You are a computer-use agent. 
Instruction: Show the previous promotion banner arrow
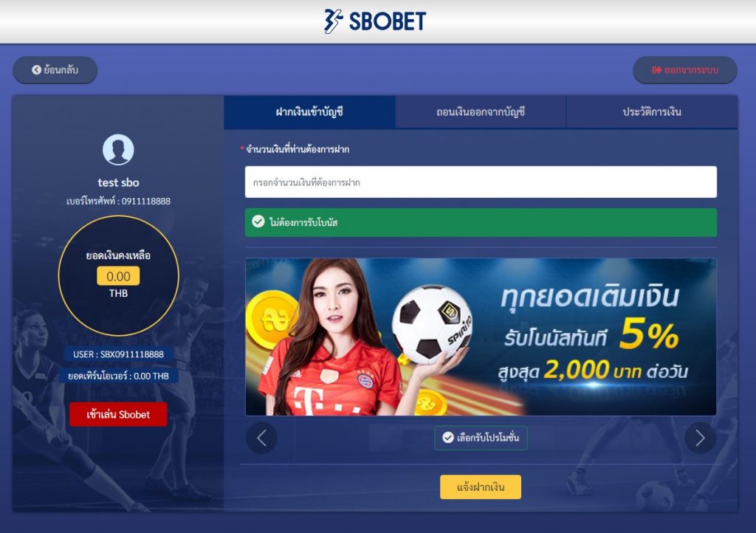261,438
